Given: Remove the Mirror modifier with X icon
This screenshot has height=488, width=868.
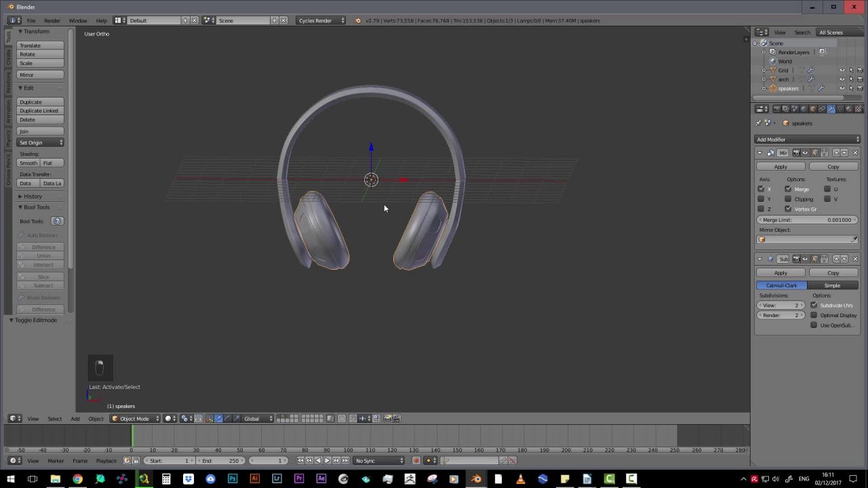Looking at the screenshot, I should tap(854, 153).
